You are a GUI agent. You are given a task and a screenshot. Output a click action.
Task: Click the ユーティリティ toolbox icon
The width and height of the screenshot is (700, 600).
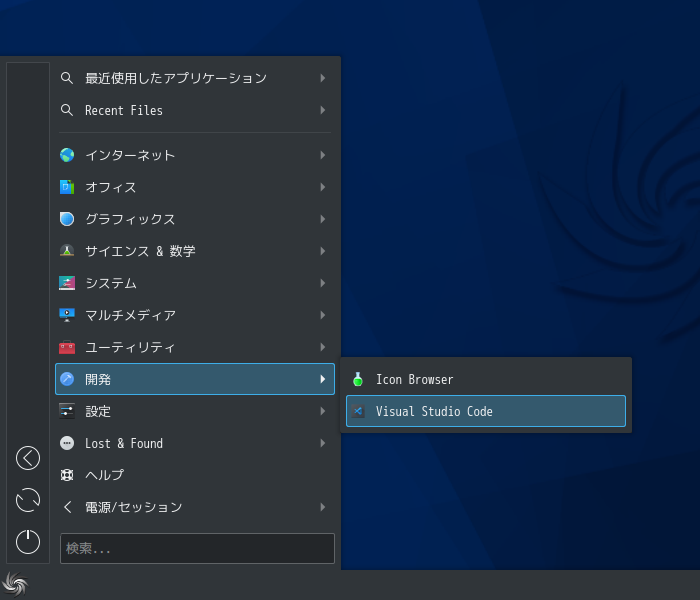click(x=67, y=347)
